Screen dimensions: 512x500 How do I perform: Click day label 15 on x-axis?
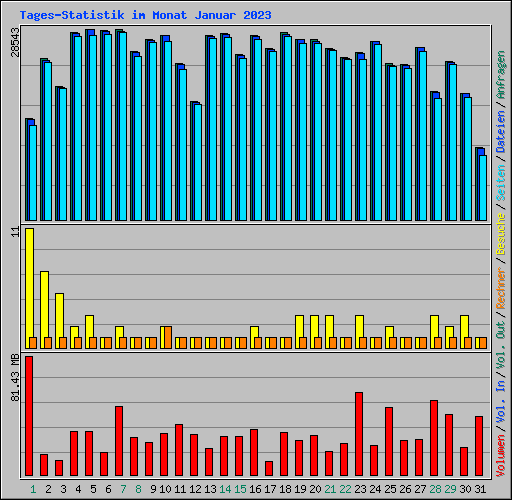240,489
